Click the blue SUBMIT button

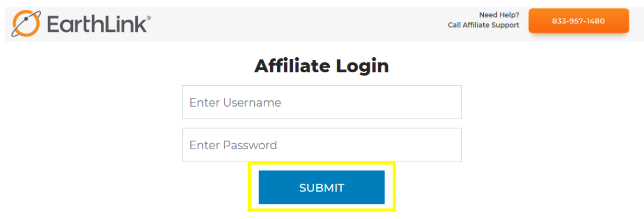click(x=321, y=187)
